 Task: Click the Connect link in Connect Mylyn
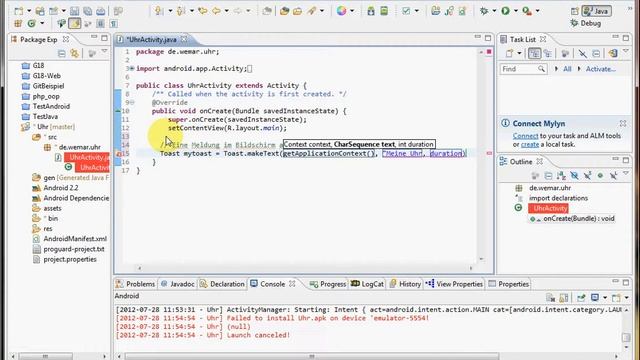pyautogui.click(x=525, y=136)
